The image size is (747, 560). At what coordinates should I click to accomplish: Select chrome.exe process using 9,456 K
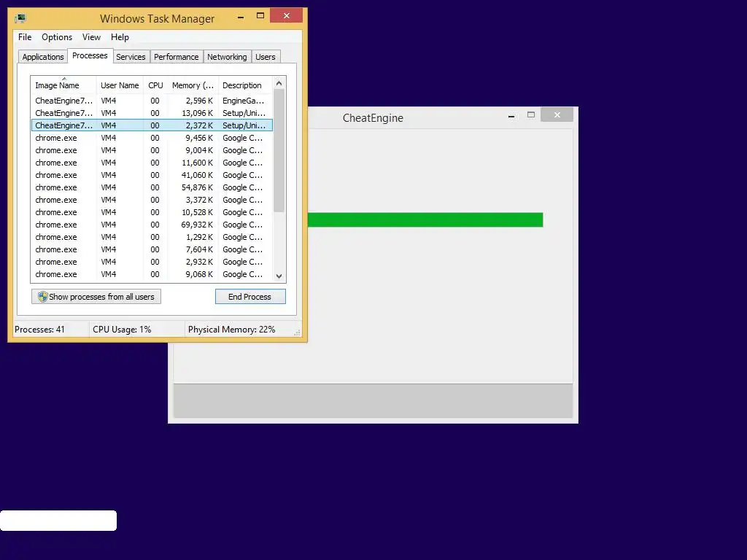pos(152,138)
